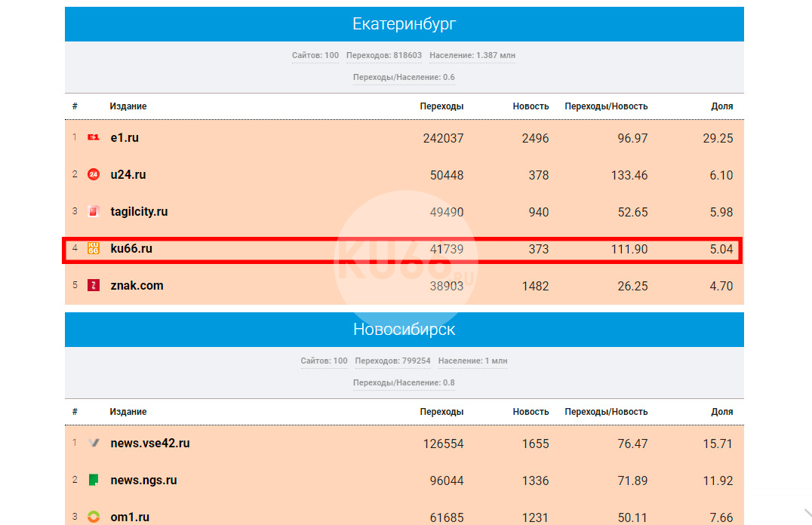Image resolution: width=812 pixels, height=525 pixels.
Task: Click the Население: 1.387 млн stat label
Action: click(472, 56)
